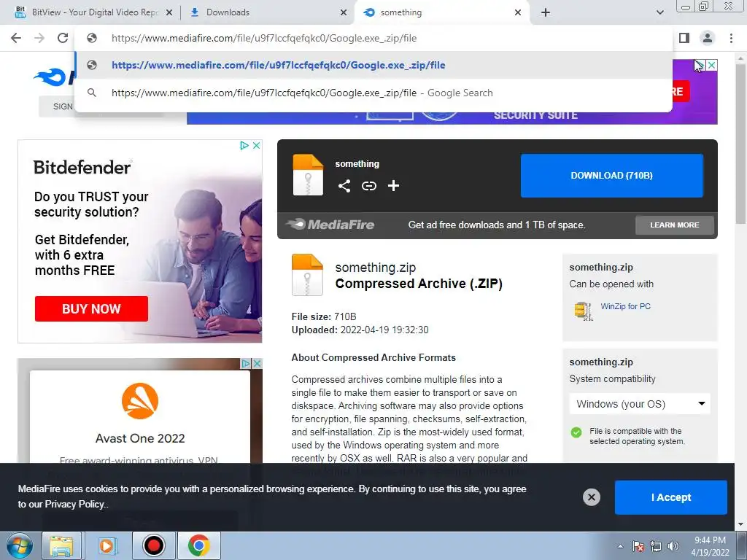Click the zip file icon in dark panel
747x560 pixels.
pos(308,175)
